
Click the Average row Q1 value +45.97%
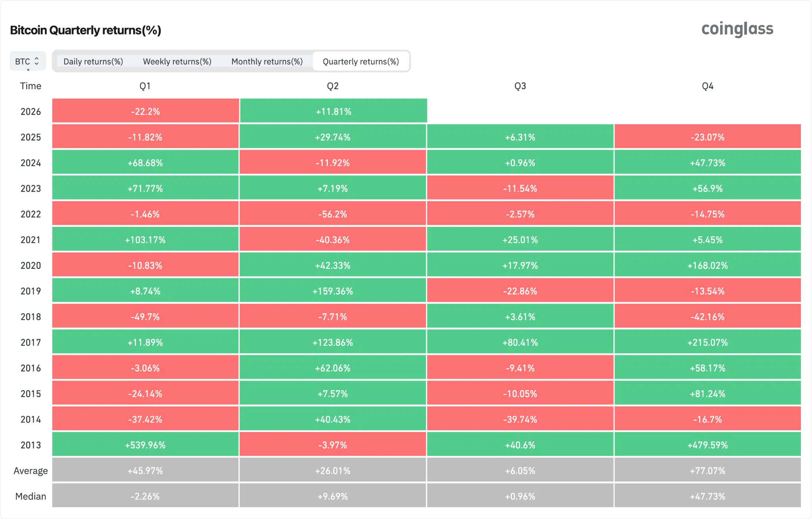coord(145,470)
